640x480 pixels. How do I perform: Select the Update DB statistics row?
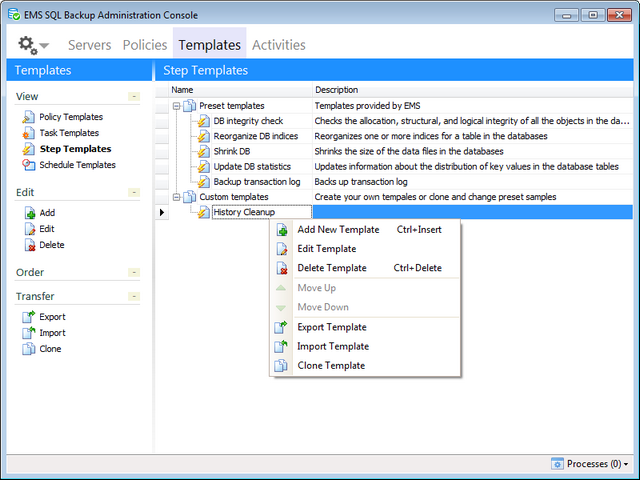[x=394, y=167]
